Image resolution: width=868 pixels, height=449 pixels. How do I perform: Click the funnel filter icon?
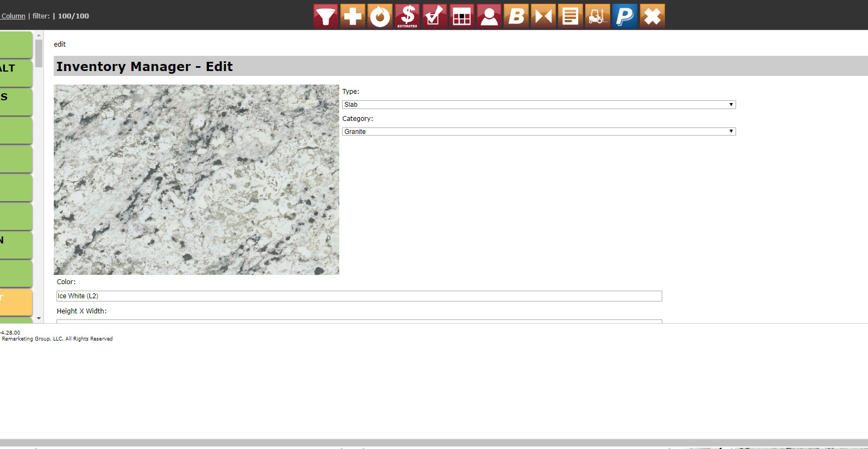coord(326,16)
